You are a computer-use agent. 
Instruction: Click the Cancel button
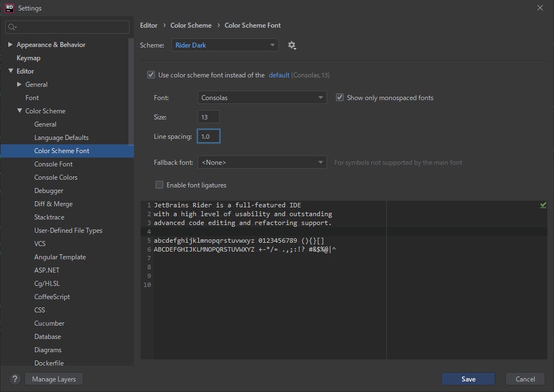pos(525,379)
